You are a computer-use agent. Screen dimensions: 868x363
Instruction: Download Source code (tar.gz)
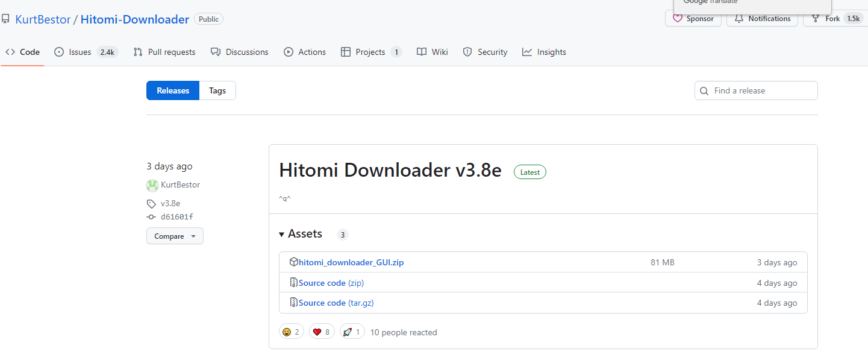[336, 303]
